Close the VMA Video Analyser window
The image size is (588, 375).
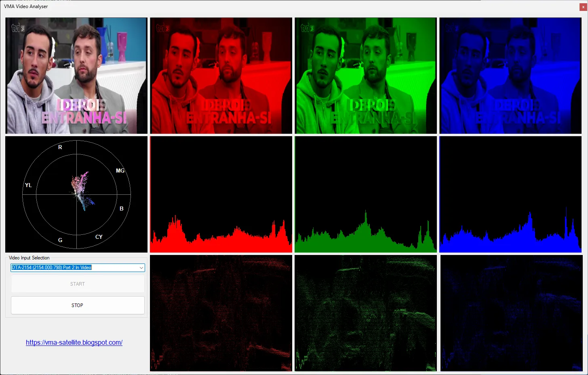pos(583,7)
